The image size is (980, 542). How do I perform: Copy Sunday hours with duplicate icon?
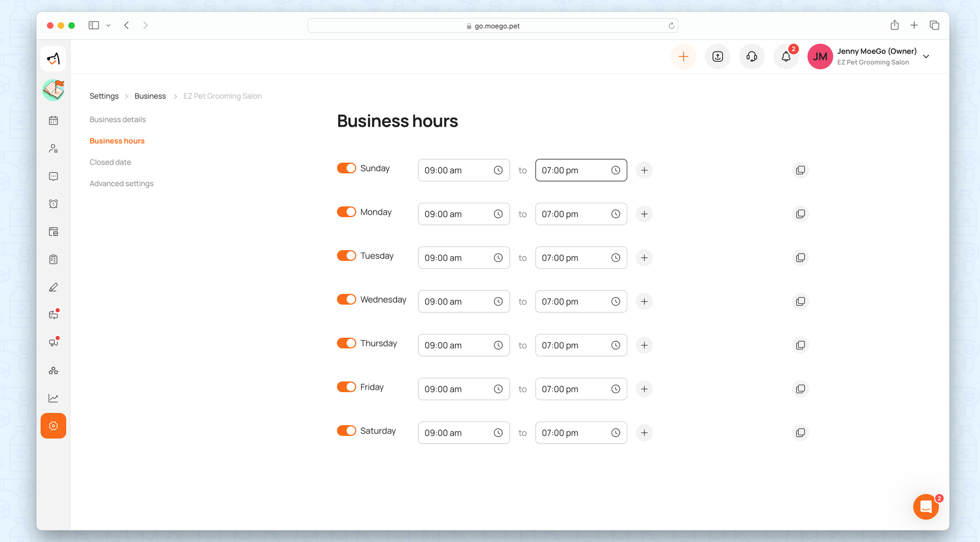click(800, 170)
